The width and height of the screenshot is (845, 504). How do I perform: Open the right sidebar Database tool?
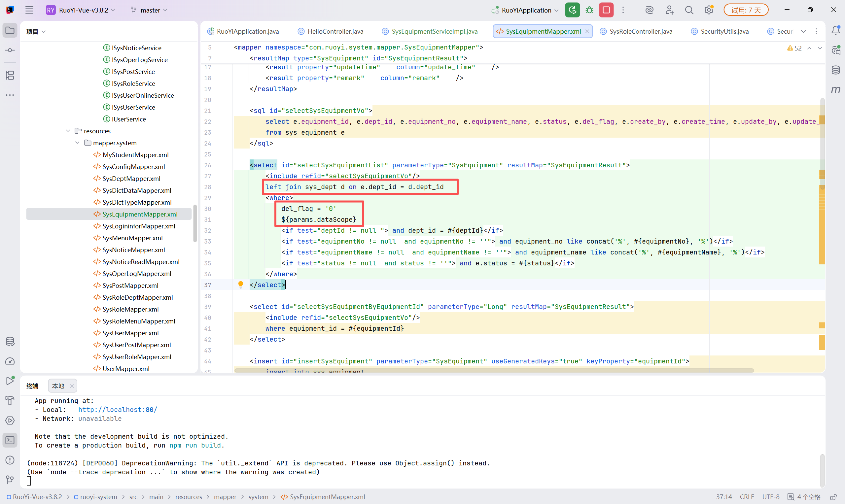click(836, 70)
